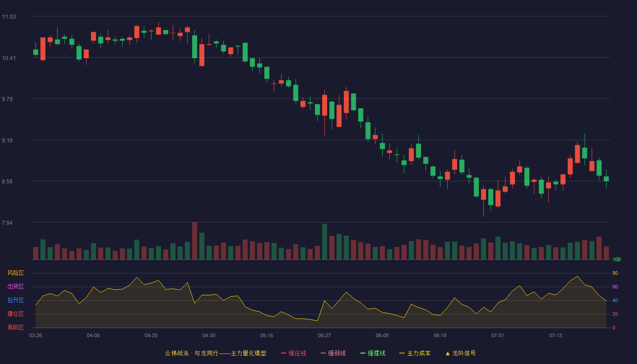Click the 龙吟信号 triangle legend icon
The image size is (637, 364).
[x=448, y=353]
